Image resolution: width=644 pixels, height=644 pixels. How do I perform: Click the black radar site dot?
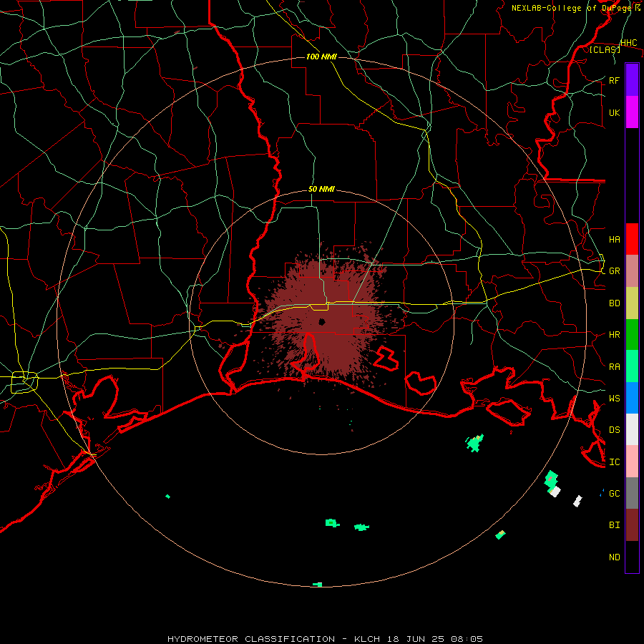322,321
